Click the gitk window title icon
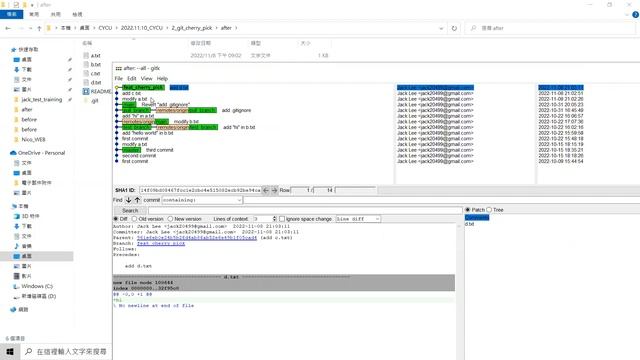 coord(118,69)
